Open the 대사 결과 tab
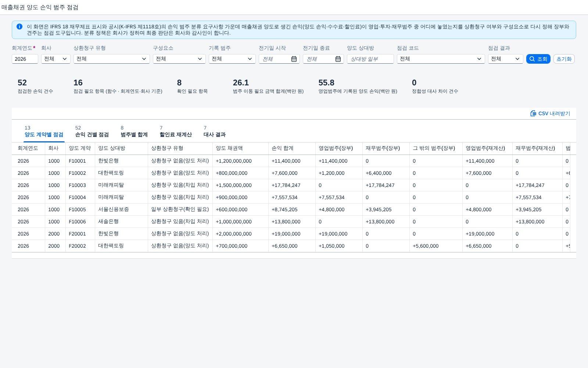The height and width of the screenshot is (368, 588). (x=215, y=131)
